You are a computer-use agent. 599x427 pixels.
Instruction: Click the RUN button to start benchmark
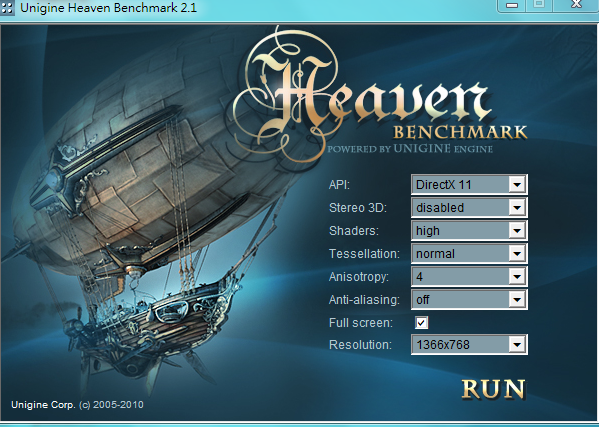point(493,389)
